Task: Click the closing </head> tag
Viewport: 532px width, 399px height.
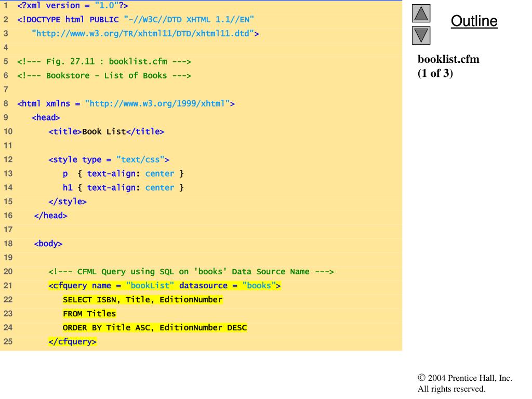Action: pyautogui.click(x=50, y=216)
